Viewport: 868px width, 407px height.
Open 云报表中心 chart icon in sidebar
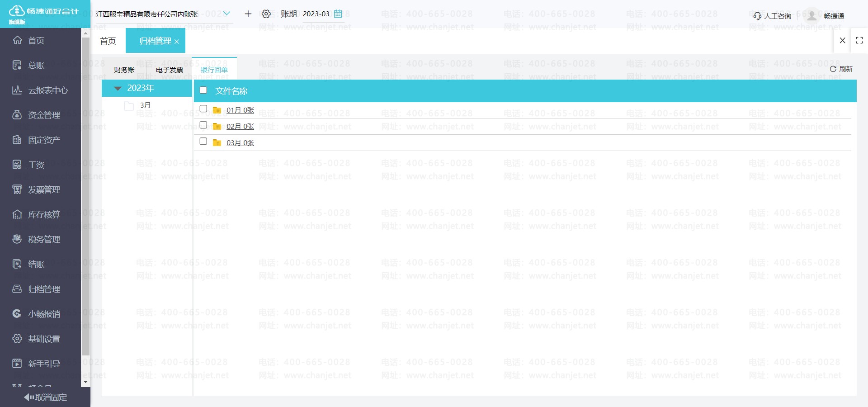tap(17, 90)
